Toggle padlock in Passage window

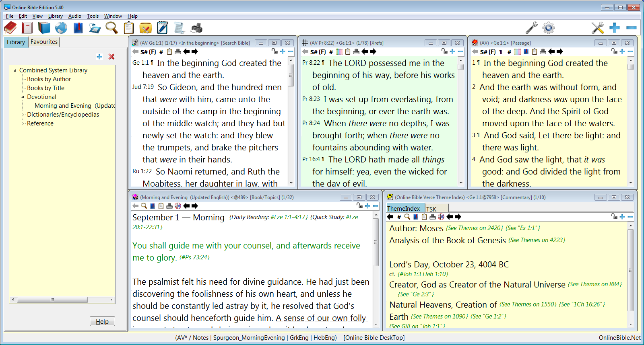coord(614,51)
